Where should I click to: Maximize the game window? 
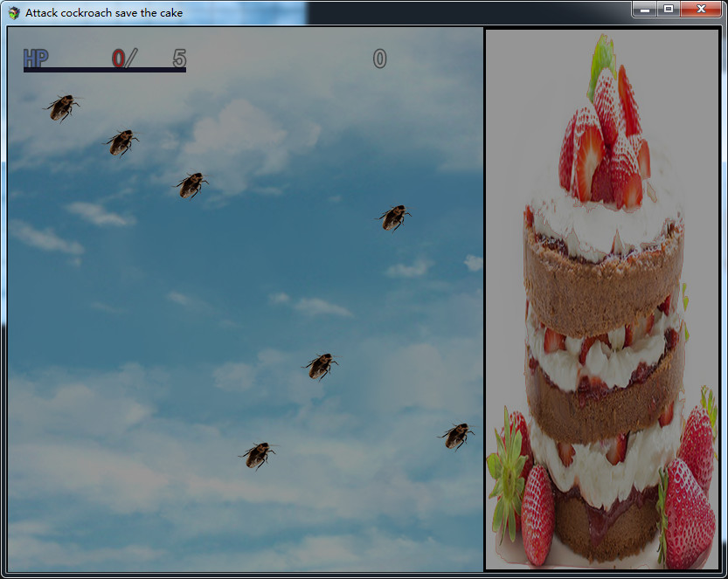tap(669, 10)
